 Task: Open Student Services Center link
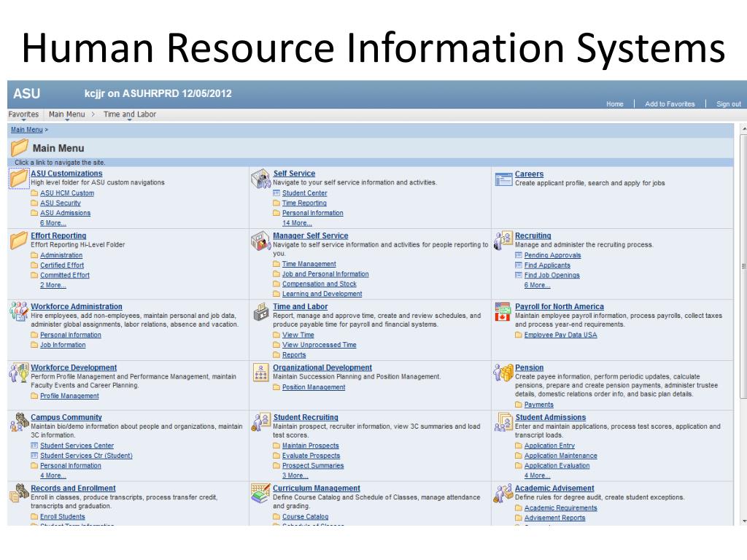coord(77,446)
